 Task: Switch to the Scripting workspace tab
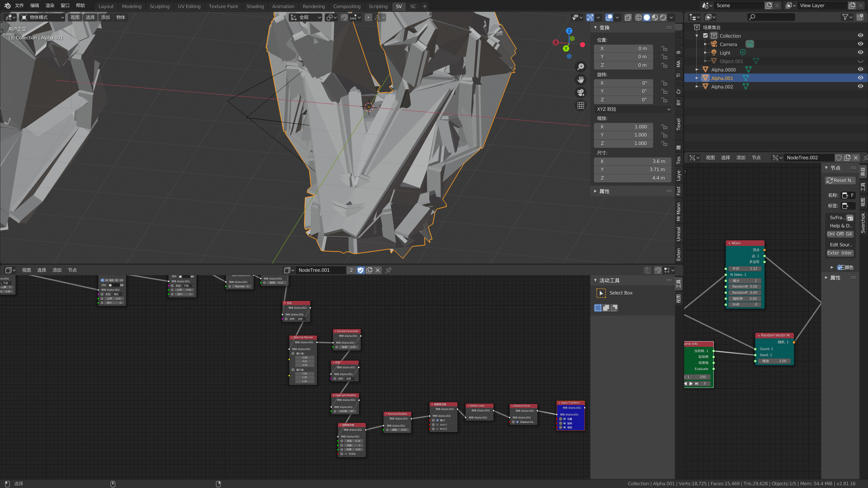(x=378, y=6)
